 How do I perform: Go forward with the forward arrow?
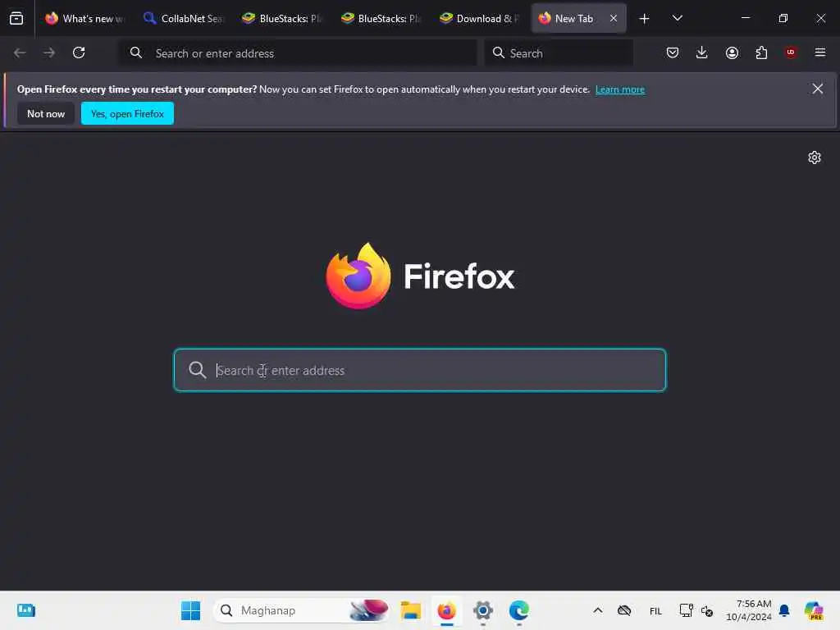pyautogui.click(x=49, y=52)
